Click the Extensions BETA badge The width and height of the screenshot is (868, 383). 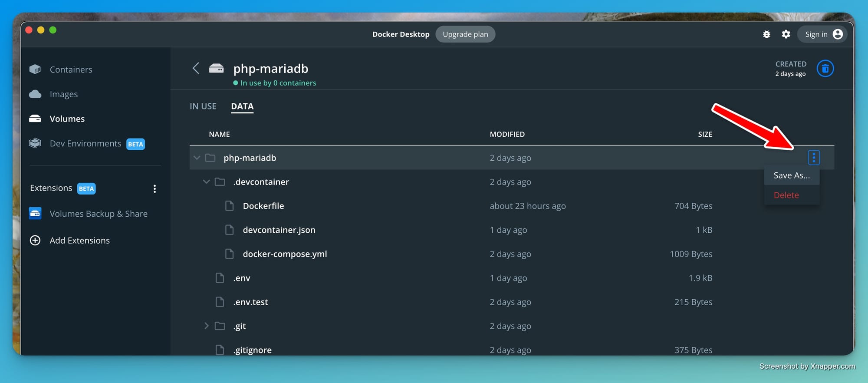[x=86, y=188]
